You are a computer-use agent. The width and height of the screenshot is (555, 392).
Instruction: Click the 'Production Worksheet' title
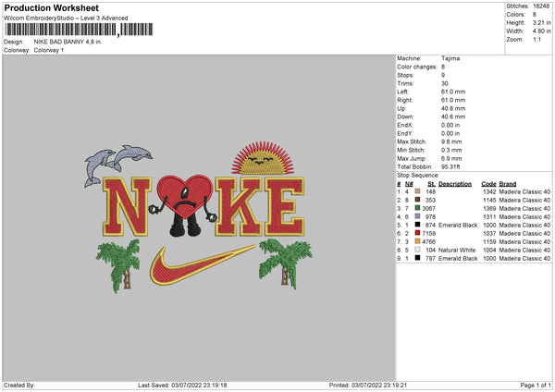point(51,8)
